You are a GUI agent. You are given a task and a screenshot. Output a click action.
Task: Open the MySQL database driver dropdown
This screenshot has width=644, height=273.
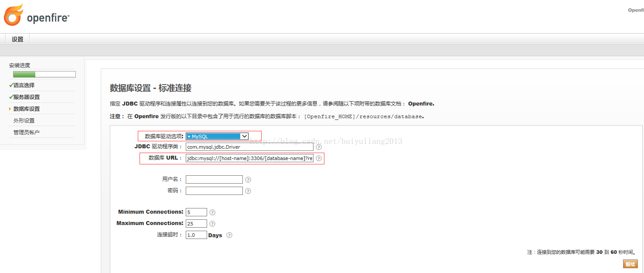pos(217,136)
